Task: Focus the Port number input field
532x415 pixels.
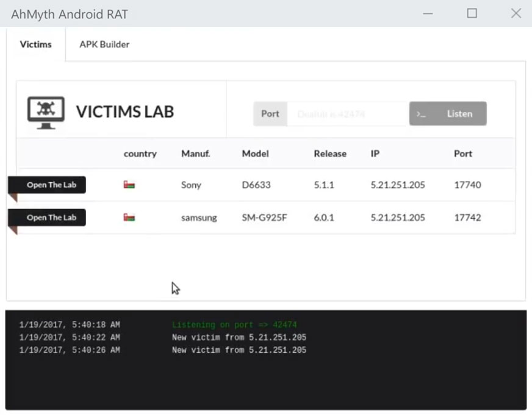Action: pyautogui.click(x=347, y=114)
